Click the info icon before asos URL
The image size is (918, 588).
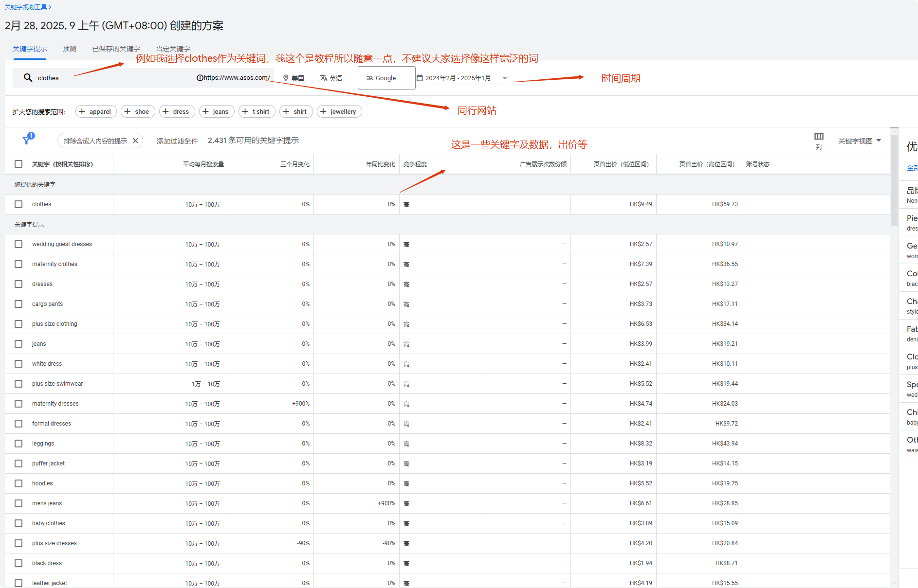coord(200,78)
